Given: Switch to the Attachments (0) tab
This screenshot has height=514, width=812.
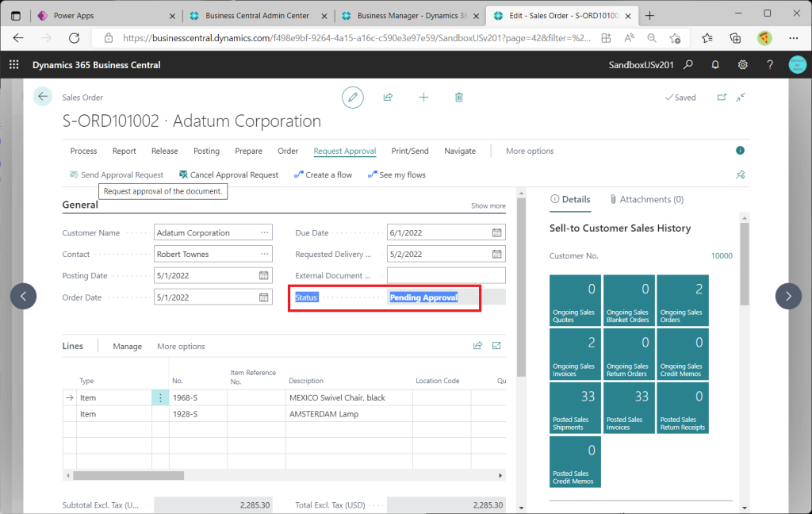Looking at the screenshot, I should tap(647, 199).
